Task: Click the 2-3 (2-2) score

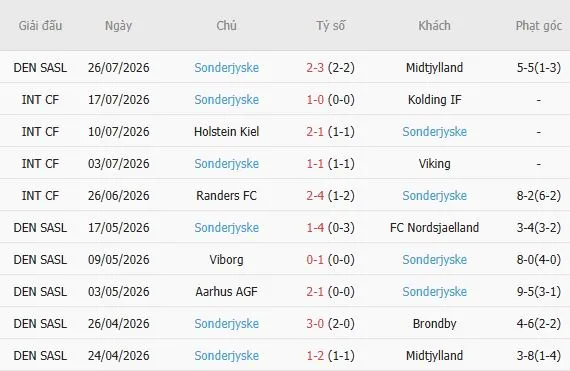Action: (x=330, y=68)
